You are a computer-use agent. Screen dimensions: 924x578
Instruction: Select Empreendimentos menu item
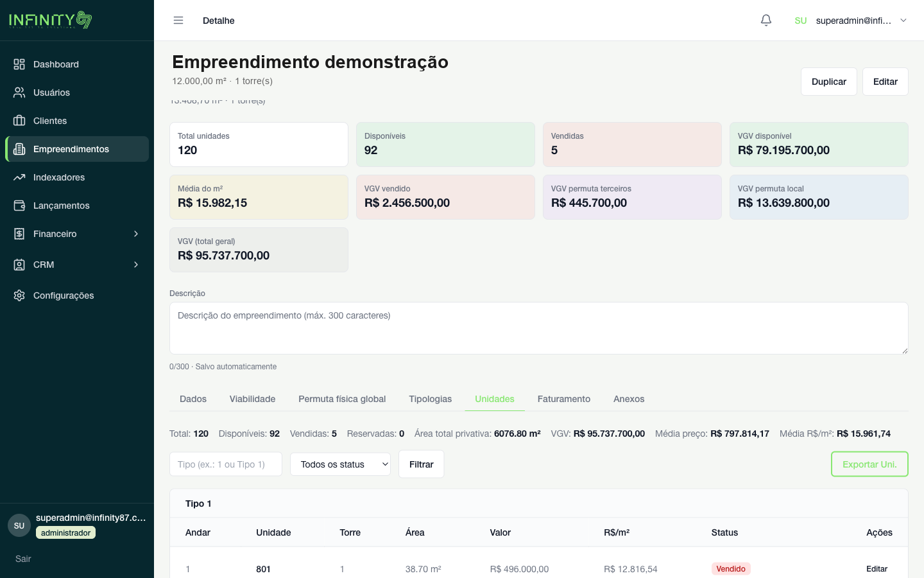click(77, 149)
